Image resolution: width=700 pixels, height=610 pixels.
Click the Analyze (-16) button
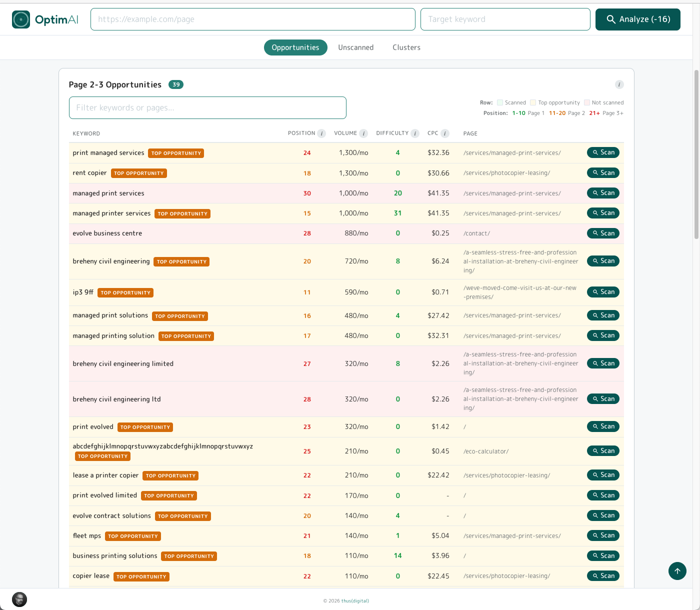click(638, 19)
